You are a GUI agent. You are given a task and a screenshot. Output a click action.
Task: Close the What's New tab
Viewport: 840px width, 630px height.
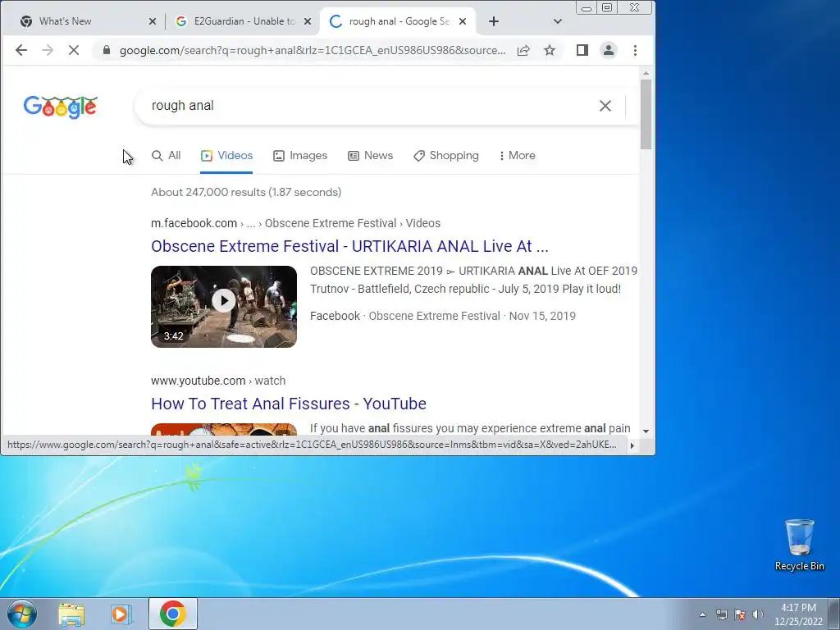153,21
